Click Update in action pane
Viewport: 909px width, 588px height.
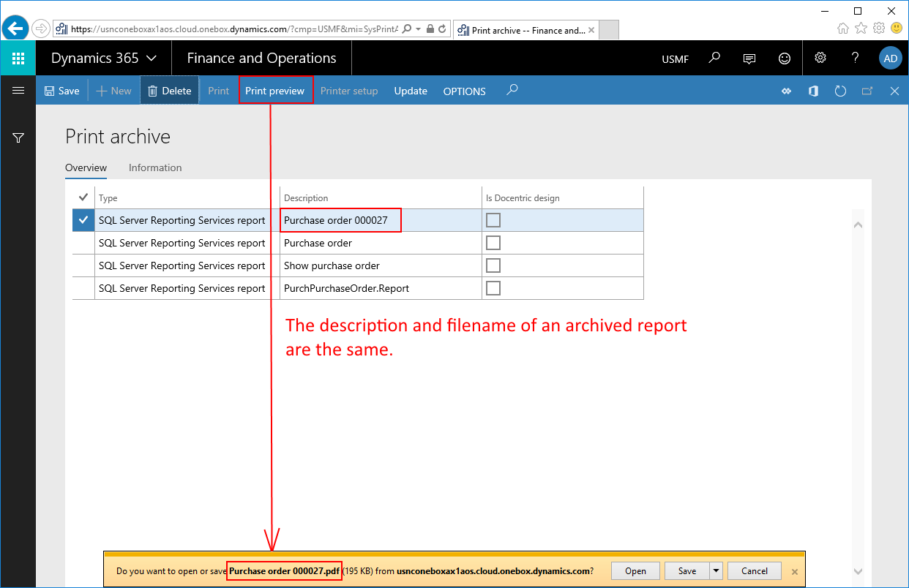point(411,91)
